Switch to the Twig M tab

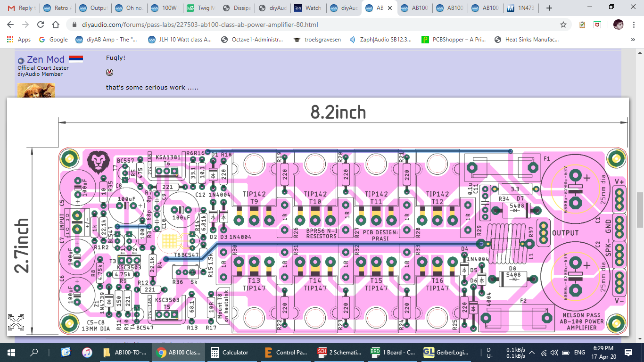(200, 8)
